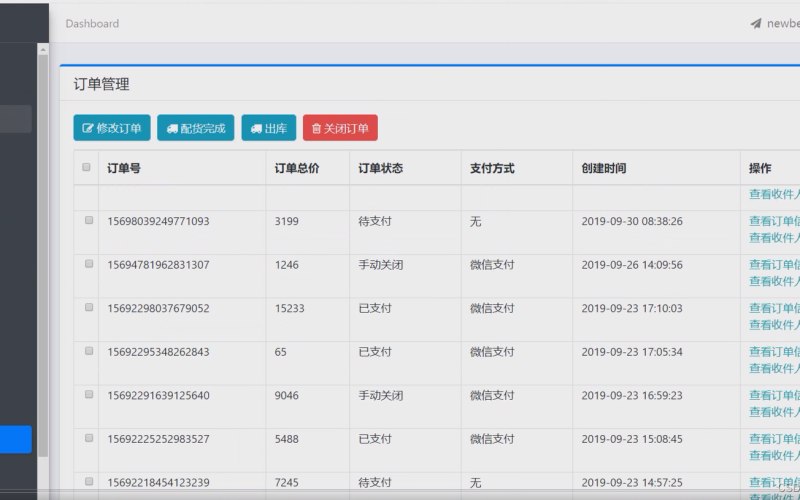
Task: Click order number 15692225252983527
Action: (158, 439)
